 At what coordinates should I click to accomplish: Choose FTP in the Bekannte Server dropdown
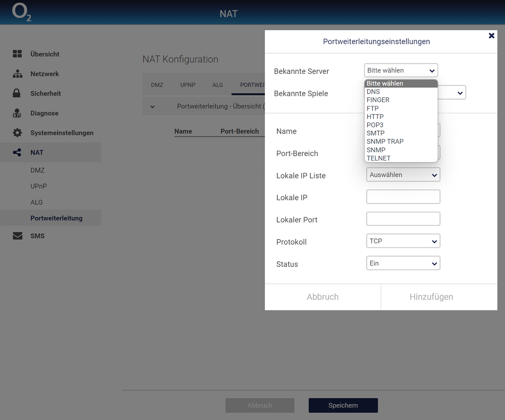pyautogui.click(x=372, y=108)
